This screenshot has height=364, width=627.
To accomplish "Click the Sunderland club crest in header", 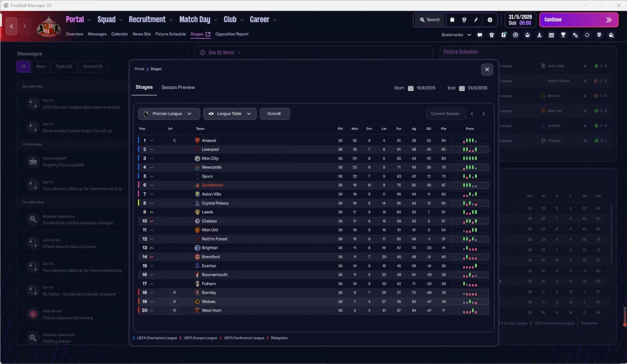I will [49, 26].
